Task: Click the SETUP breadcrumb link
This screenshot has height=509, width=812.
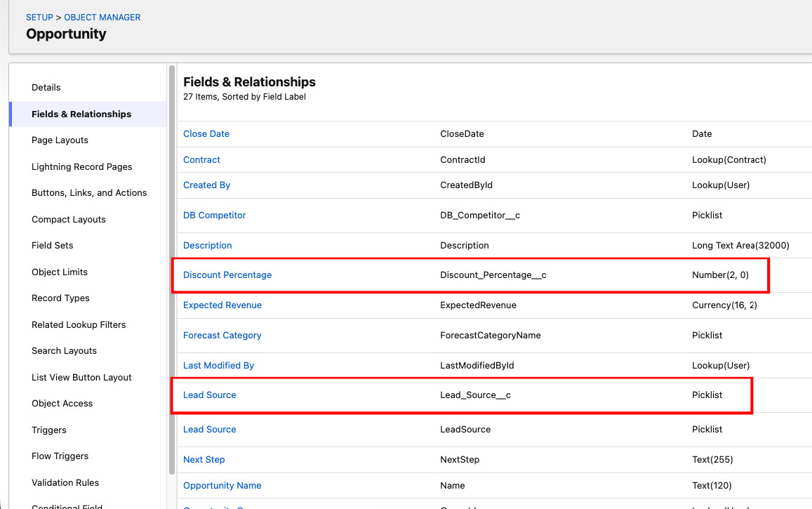Action: [39, 17]
